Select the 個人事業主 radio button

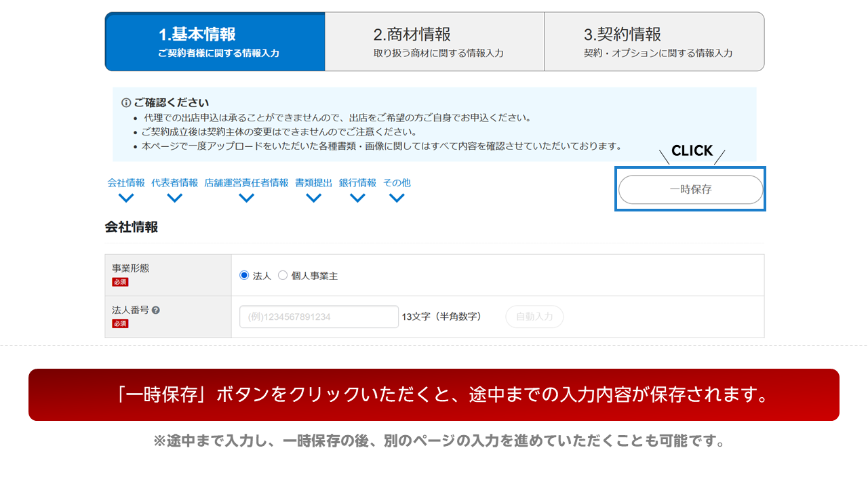point(283,276)
